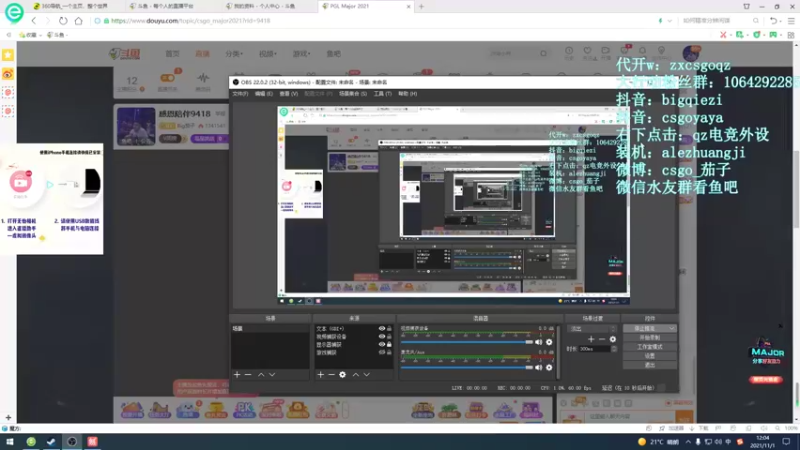Add a scene transition with the plus icon

[x=591, y=339]
